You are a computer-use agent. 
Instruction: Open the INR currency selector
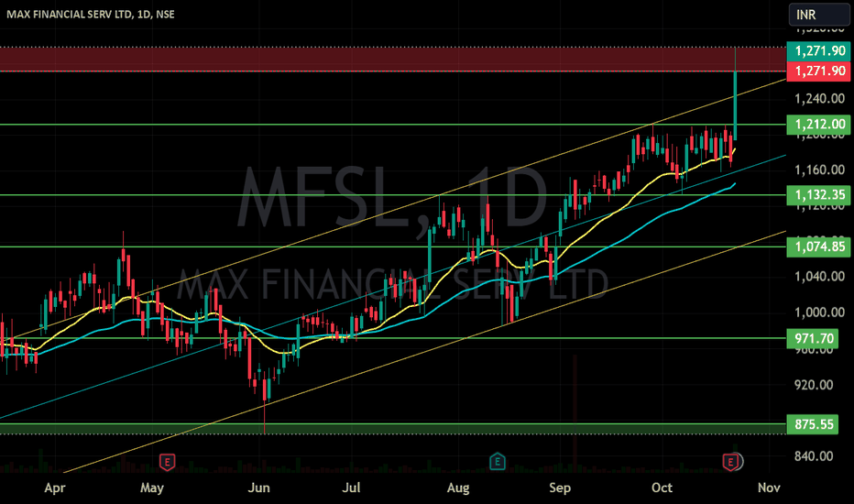(x=818, y=14)
